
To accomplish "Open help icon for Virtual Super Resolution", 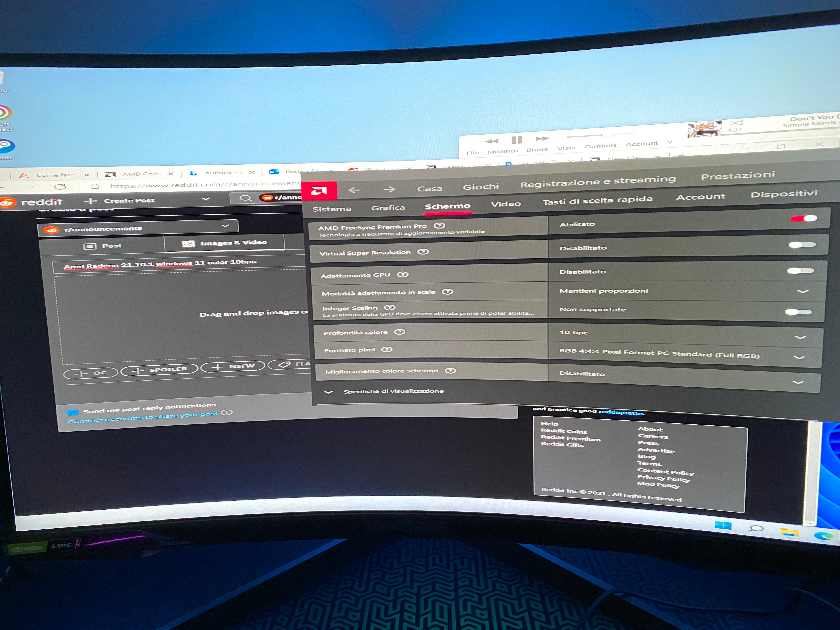I will (x=423, y=252).
